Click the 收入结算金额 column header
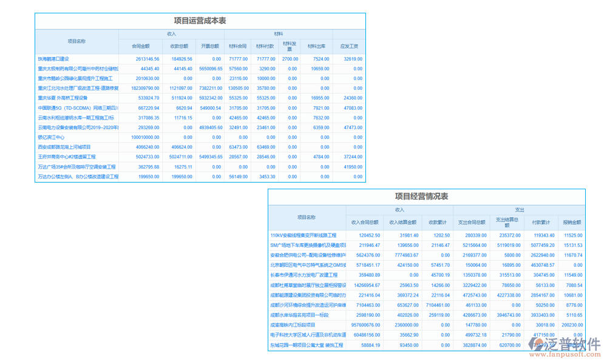 [x=403, y=223]
